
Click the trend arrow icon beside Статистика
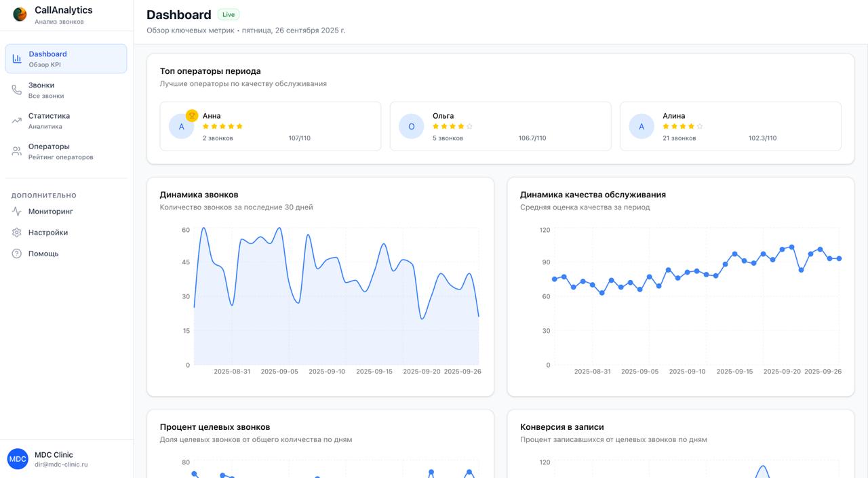pos(17,121)
